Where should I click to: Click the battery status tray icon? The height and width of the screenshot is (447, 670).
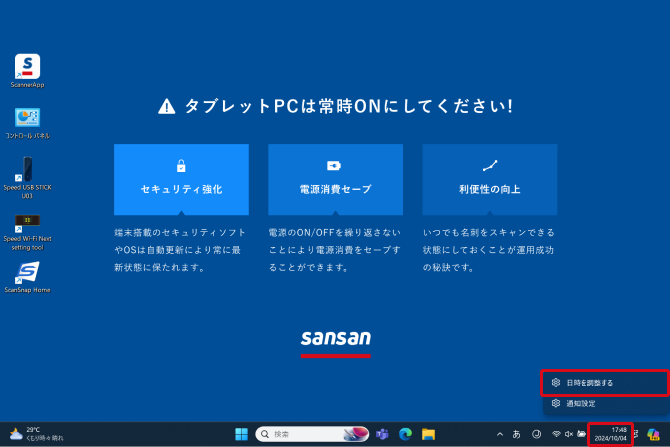(581, 434)
